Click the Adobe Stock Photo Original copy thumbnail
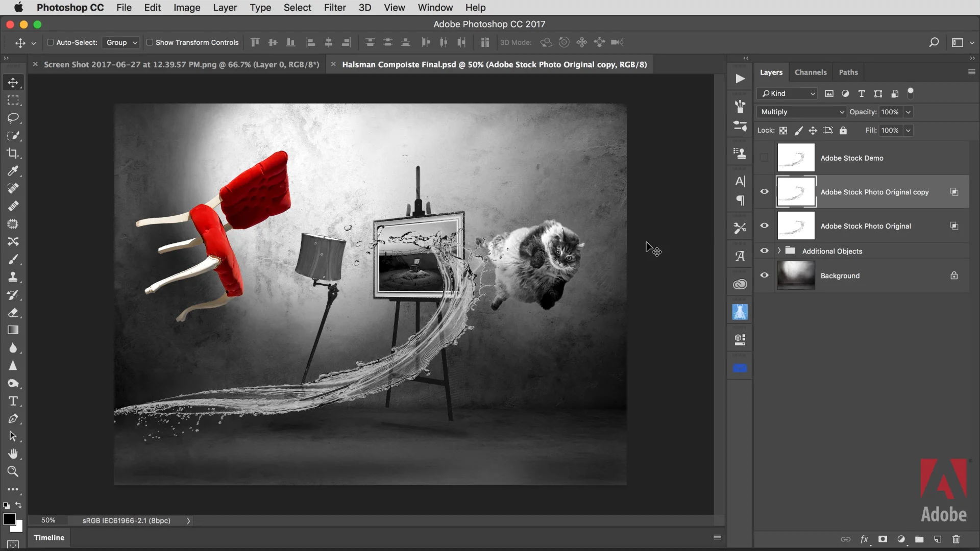This screenshot has width=980, height=551. tap(796, 192)
